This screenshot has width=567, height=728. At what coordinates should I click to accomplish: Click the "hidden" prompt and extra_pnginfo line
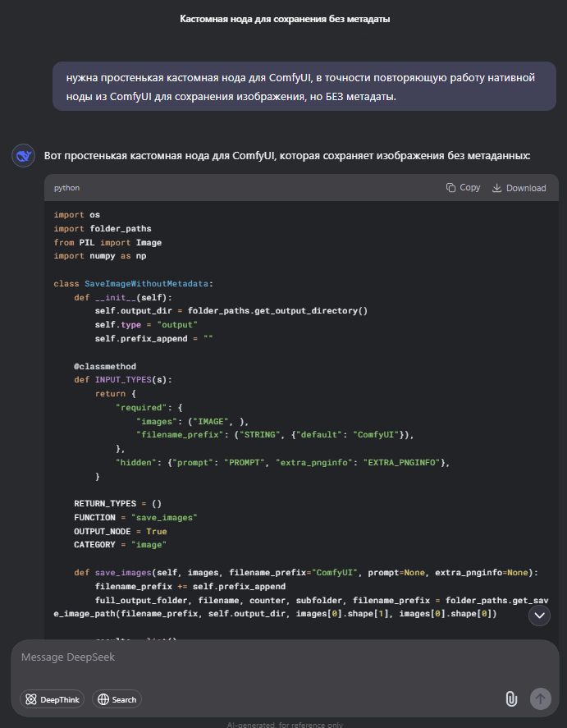click(282, 462)
